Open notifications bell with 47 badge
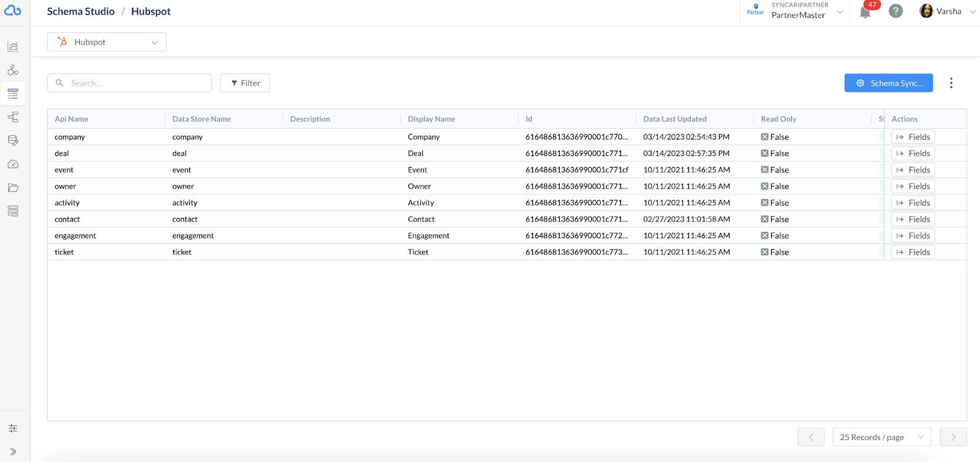Screen dimensions: 980x462 click(x=865, y=12)
